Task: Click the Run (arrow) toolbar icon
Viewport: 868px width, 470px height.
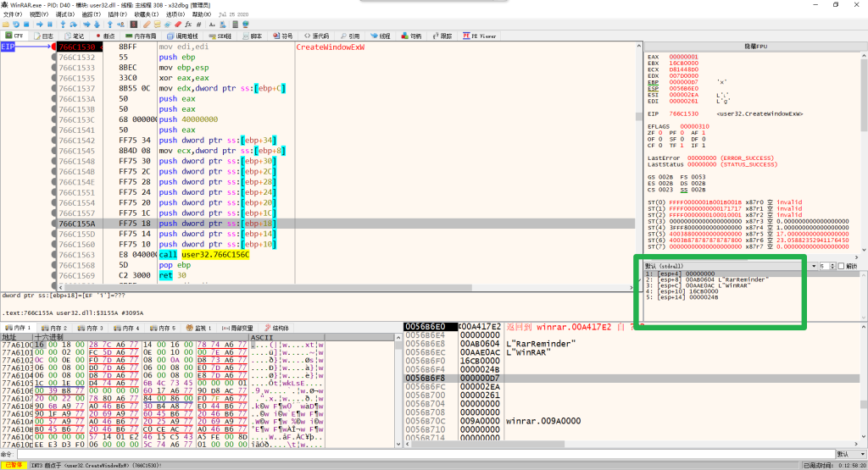Action: 42,25
